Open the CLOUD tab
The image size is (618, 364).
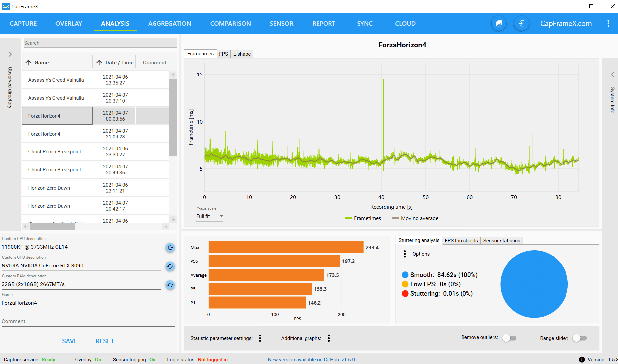coord(405,24)
